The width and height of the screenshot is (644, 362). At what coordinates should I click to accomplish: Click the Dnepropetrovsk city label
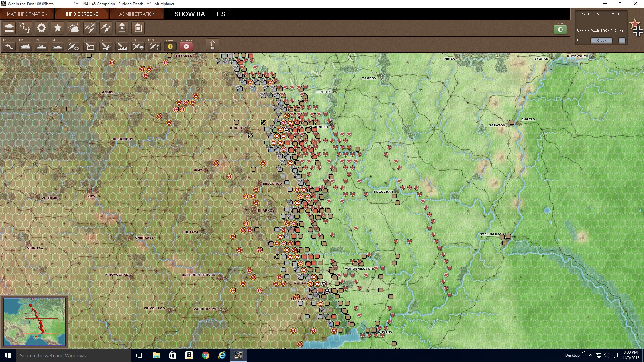click(x=199, y=275)
